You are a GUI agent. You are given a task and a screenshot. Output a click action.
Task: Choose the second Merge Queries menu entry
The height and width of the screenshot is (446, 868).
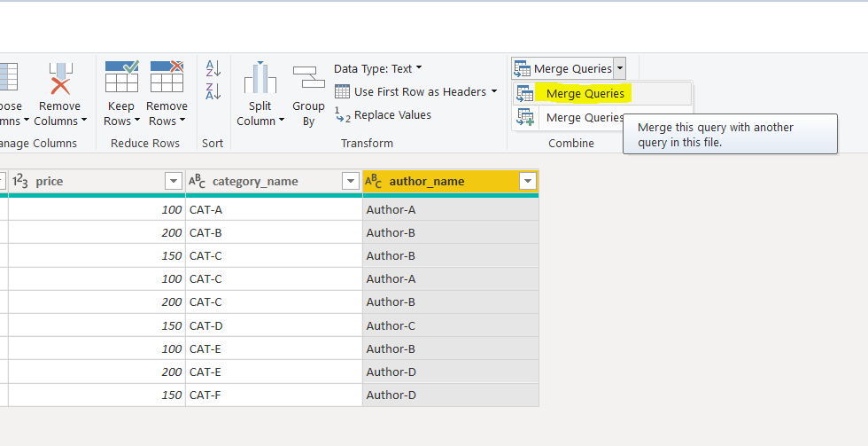point(585,117)
